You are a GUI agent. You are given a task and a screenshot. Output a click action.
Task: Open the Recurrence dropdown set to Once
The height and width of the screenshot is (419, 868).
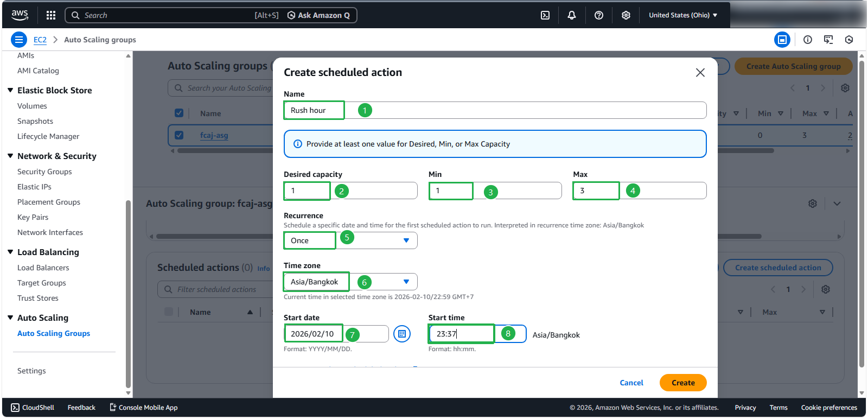coord(350,240)
